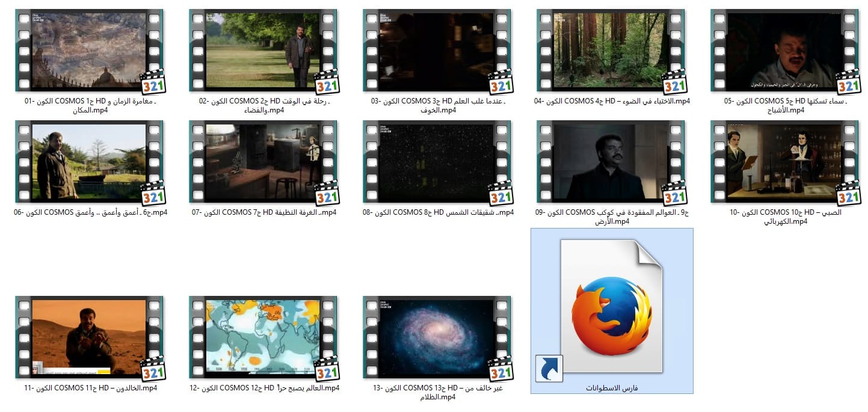Choose the laboratory thumbnail of COSMOS episode 07
The image size is (868, 412).
click(264, 162)
